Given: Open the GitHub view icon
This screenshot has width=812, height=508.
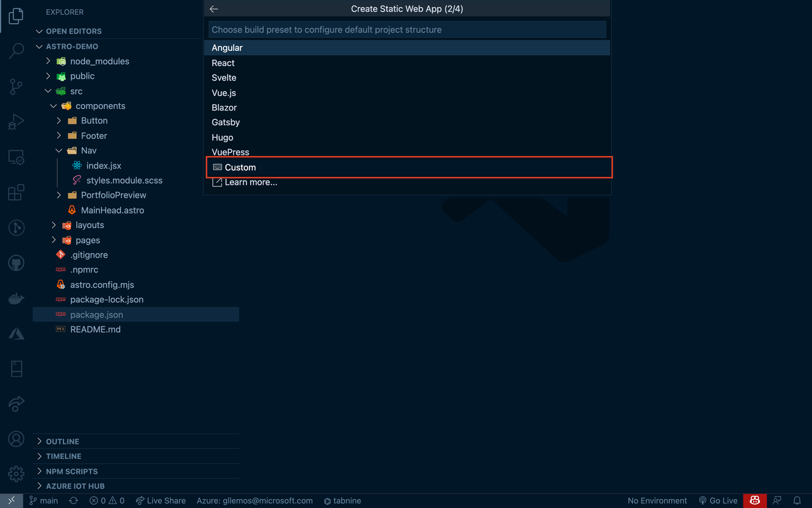Looking at the screenshot, I should tap(16, 262).
